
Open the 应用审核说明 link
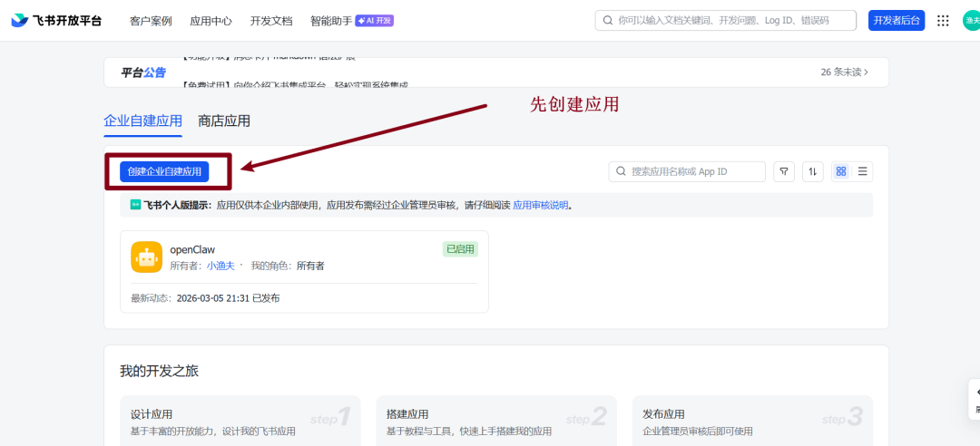(x=540, y=206)
